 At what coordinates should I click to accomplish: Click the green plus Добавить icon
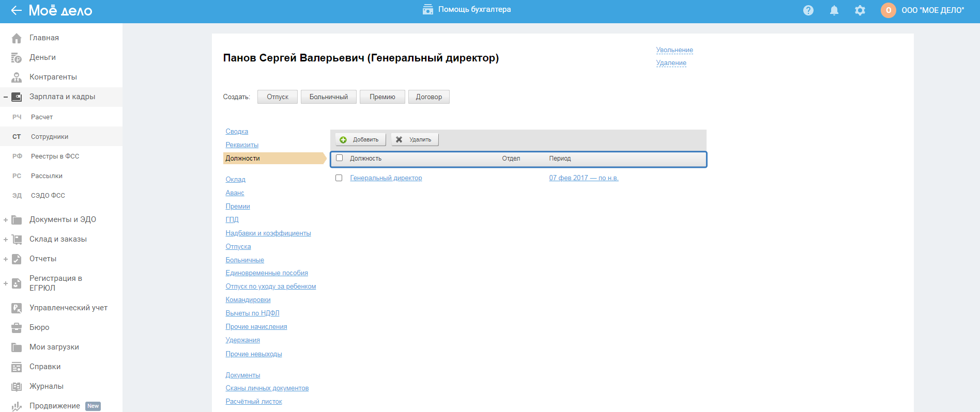(343, 140)
